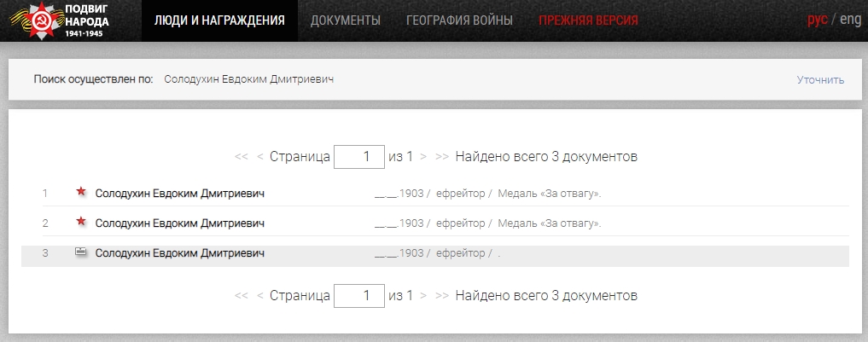Switch to the Документы tab

tap(346, 20)
